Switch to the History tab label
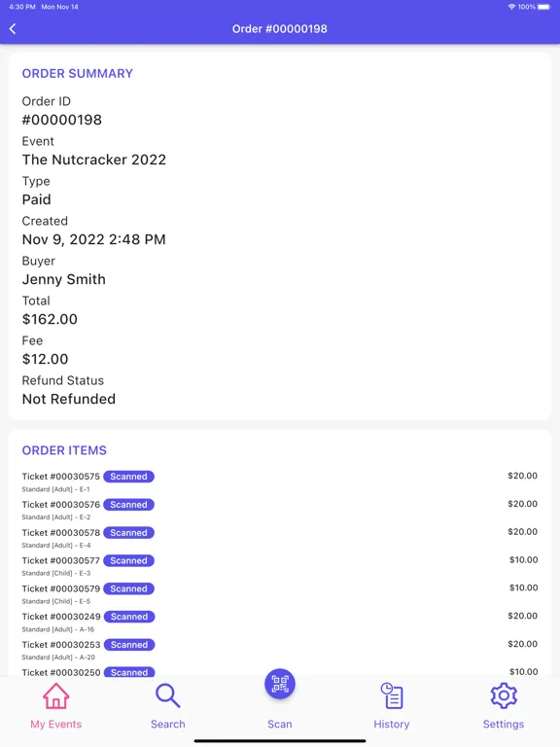Image resolution: width=560 pixels, height=747 pixels. click(392, 724)
